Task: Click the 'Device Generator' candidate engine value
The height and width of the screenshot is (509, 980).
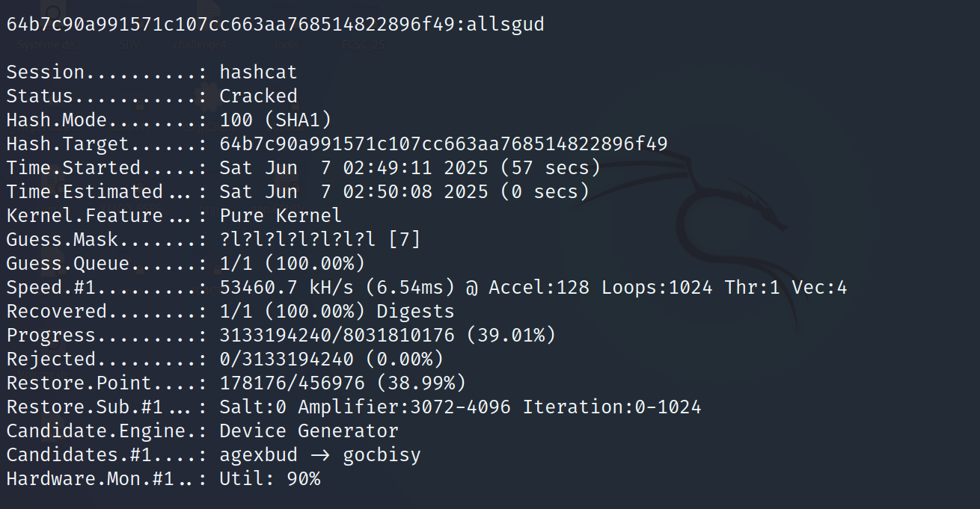Action: point(309,431)
